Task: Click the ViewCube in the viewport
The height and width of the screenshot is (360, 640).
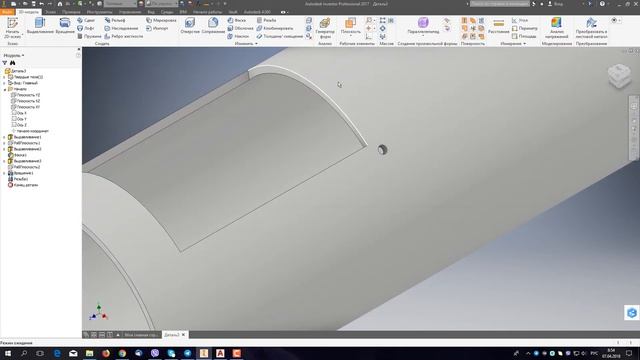Action: point(619,76)
